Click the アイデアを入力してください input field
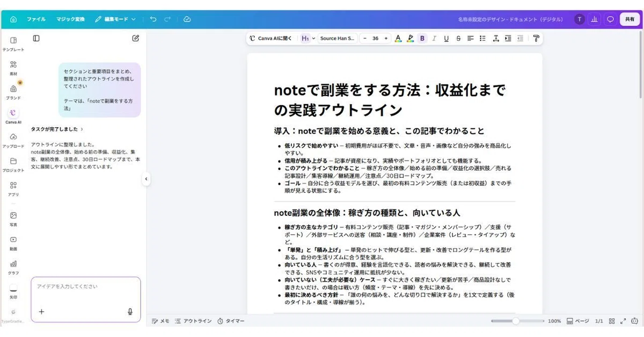The height and width of the screenshot is (337, 644). 86,287
